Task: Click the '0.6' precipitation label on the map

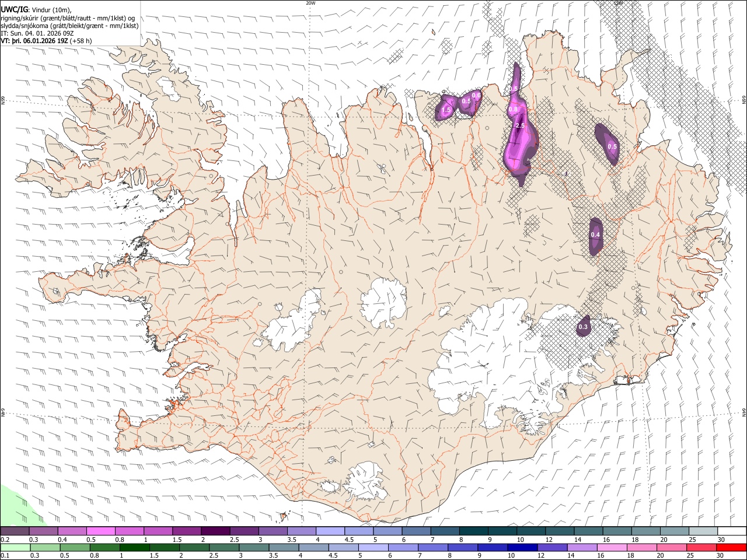Action: (x=476, y=95)
